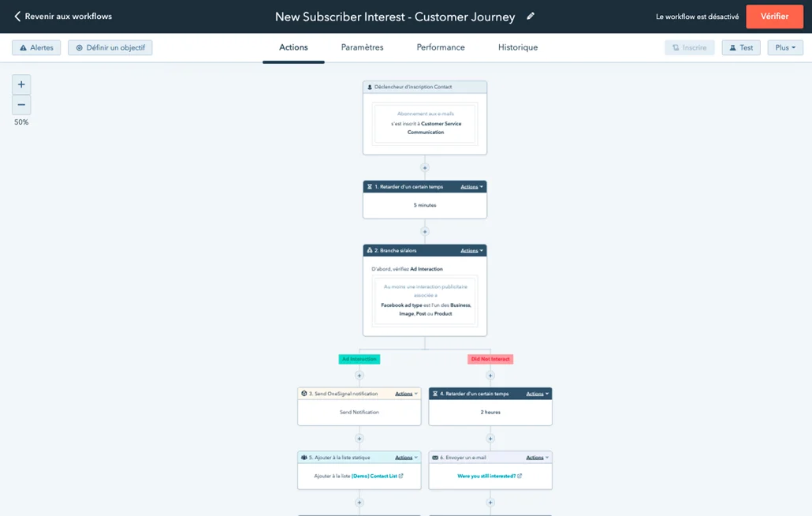The image size is (812, 516).
Task: Click Définir un objectif button
Action: pyautogui.click(x=110, y=47)
